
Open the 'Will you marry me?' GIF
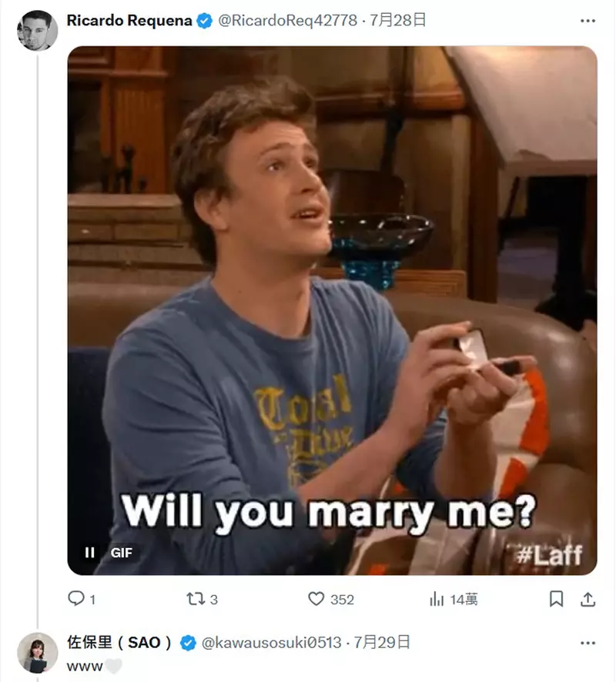[332, 310]
